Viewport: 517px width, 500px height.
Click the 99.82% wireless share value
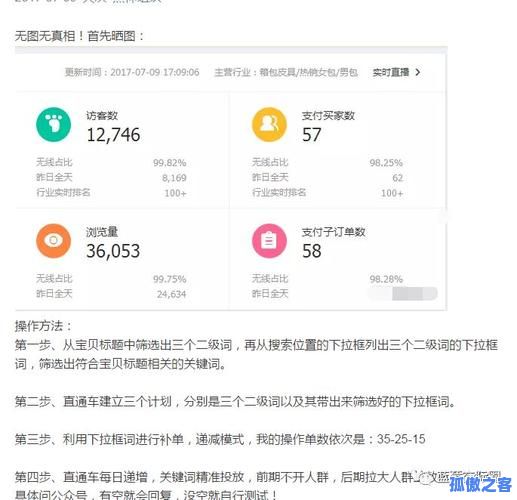pyautogui.click(x=170, y=163)
